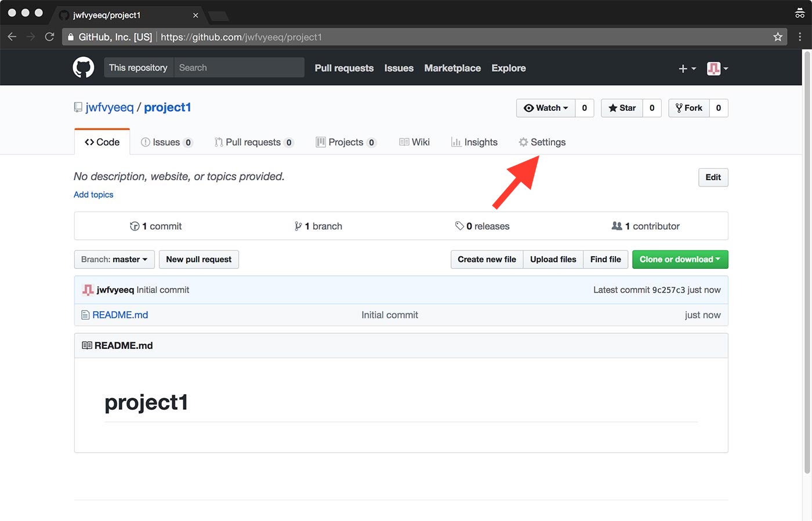Click Initial commit message in README.md row

pyautogui.click(x=390, y=315)
